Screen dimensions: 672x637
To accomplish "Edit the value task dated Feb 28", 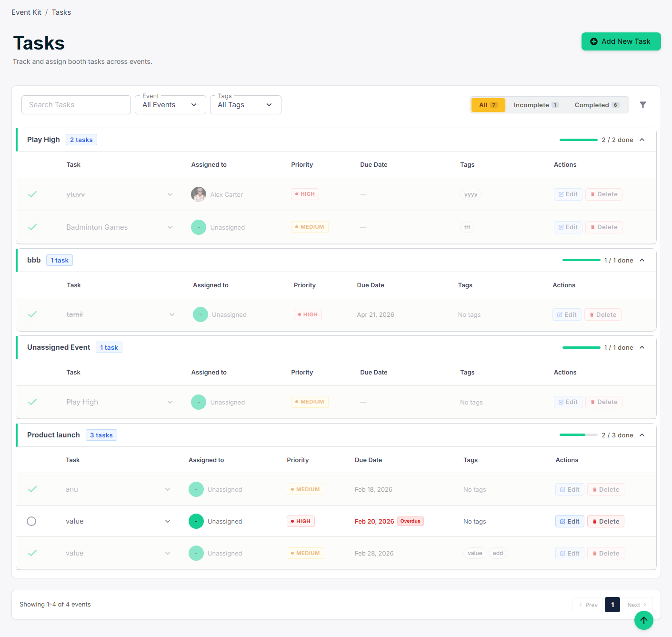I will [x=570, y=553].
